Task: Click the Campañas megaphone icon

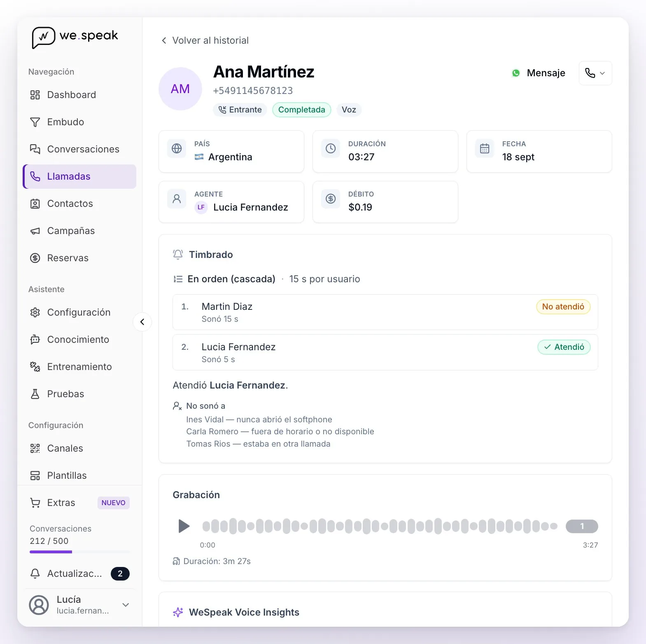Action: coord(35,231)
